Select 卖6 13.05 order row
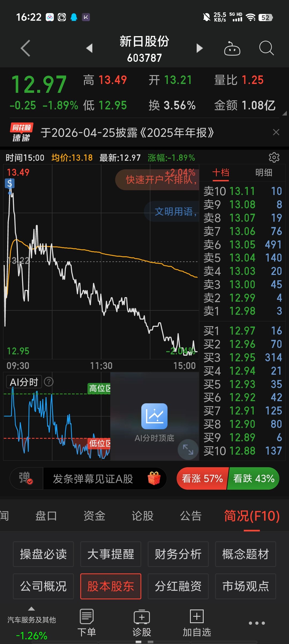The image size is (289, 644). [x=243, y=244]
